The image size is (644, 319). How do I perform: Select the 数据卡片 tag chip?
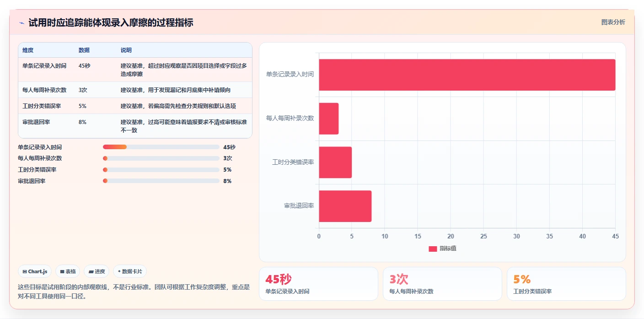click(130, 271)
